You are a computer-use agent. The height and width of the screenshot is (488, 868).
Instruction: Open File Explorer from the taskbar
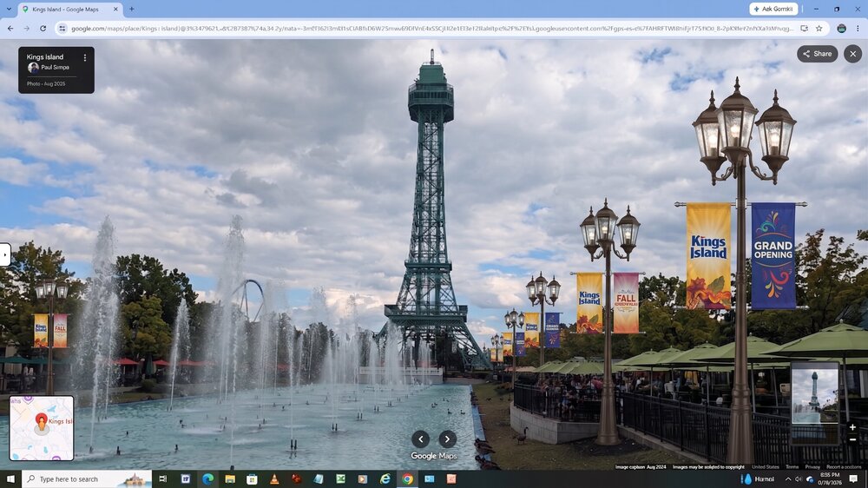coord(230,478)
